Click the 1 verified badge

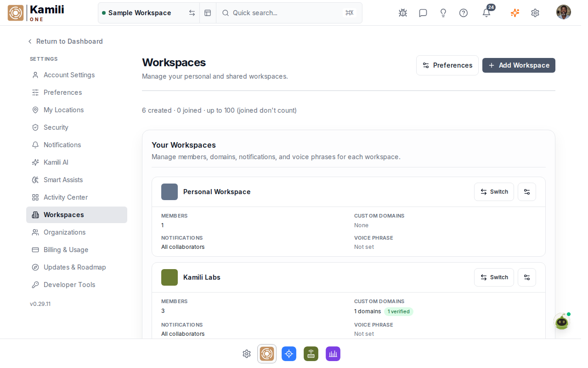399,311
